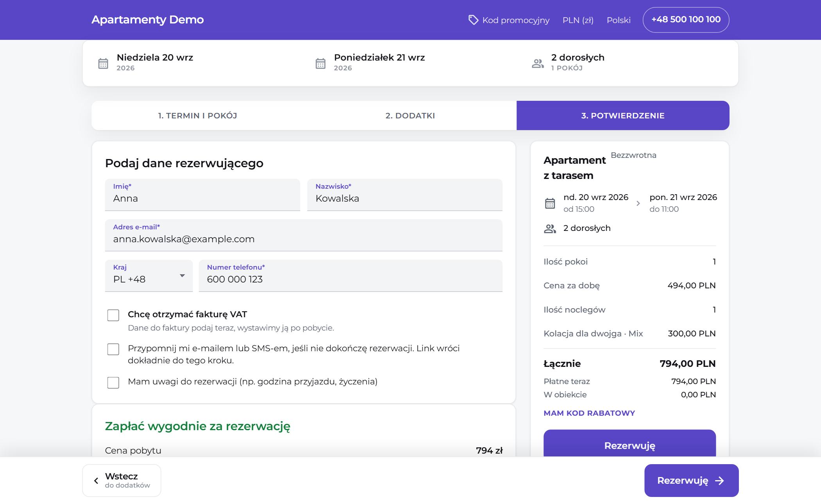This screenshot has width=821, height=504.
Task: Switch to the 1. Termin i pokój tab
Action: tap(197, 116)
